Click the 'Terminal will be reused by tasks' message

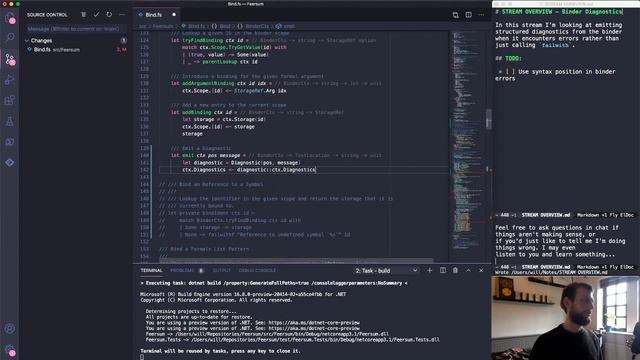pyautogui.click(x=220, y=351)
